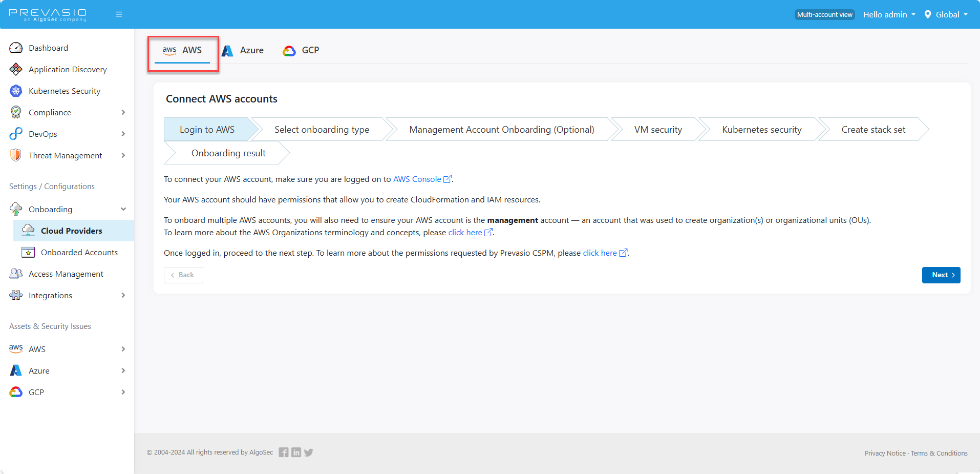Image resolution: width=980 pixels, height=474 pixels.
Task: Switch to the GCP tab
Action: coord(301,50)
